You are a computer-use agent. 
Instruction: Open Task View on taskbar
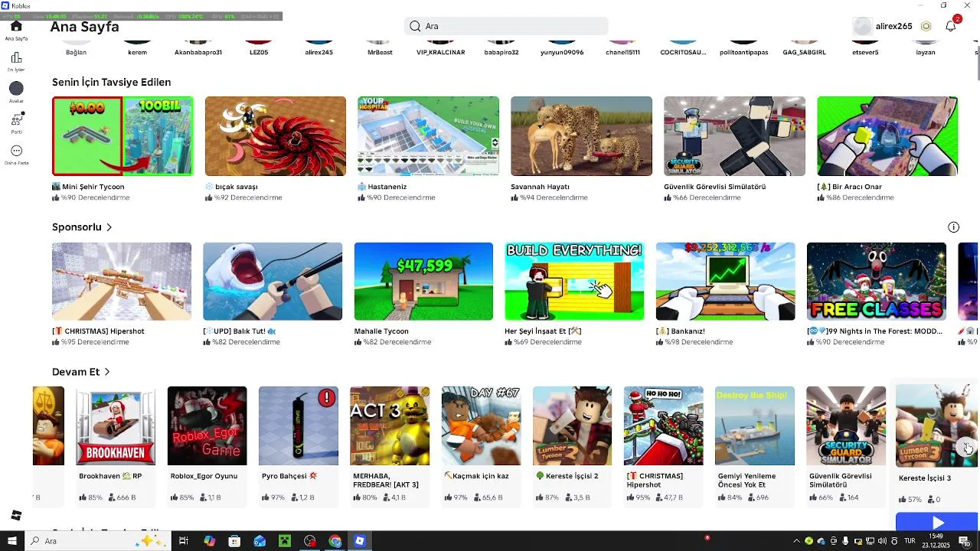click(x=184, y=541)
